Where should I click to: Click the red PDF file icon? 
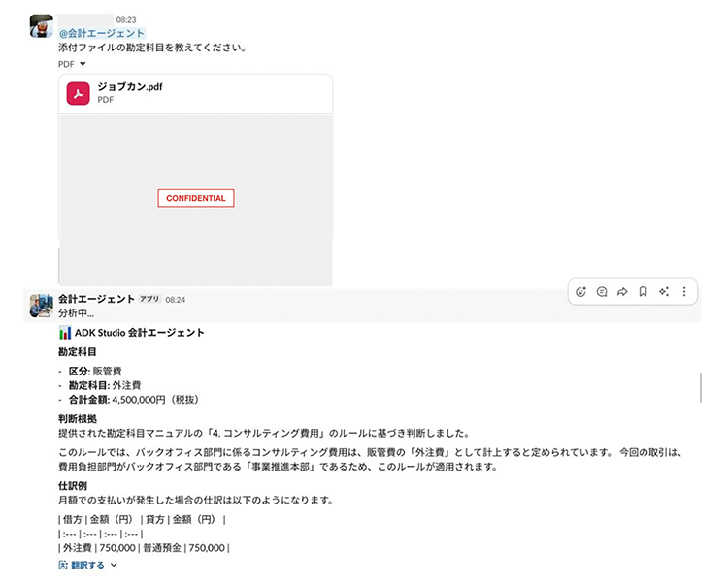[x=78, y=94]
